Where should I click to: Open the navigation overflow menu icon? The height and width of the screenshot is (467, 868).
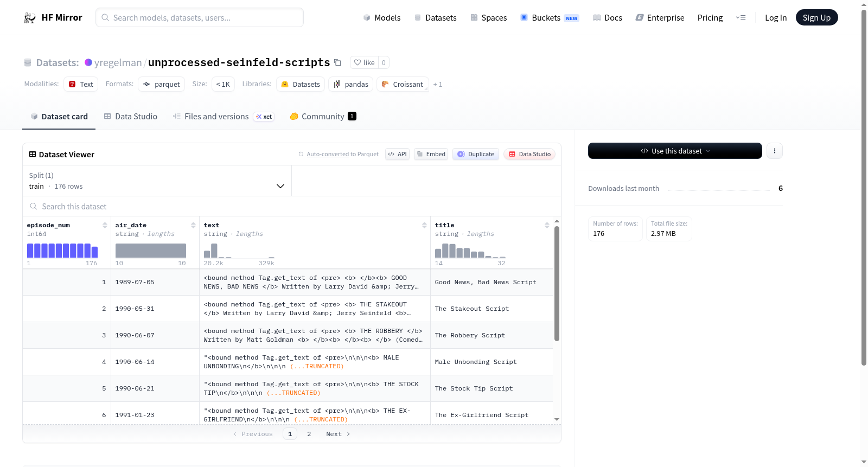tap(741, 18)
